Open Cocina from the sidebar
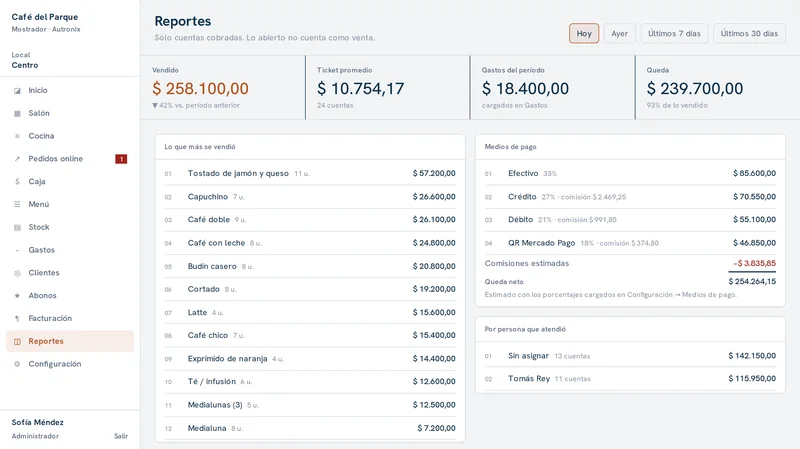Image resolution: width=800 pixels, height=449 pixels. click(70, 136)
